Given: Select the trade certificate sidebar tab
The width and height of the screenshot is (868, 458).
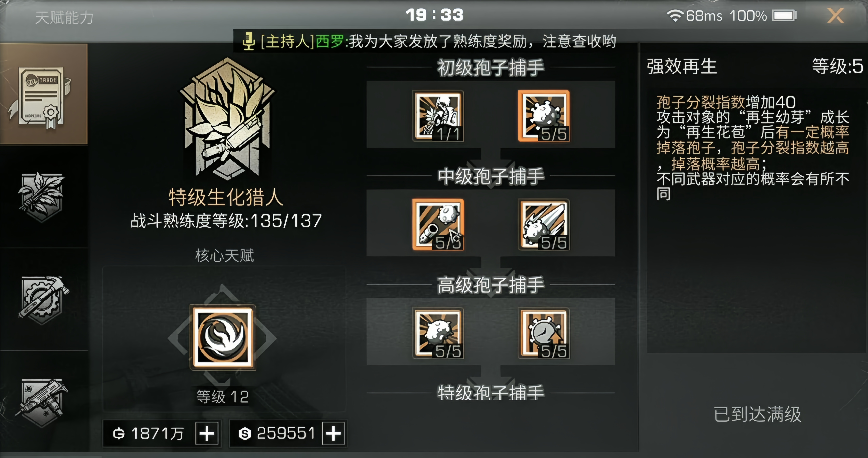Looking at the screenshot, I should click(43, 94).
